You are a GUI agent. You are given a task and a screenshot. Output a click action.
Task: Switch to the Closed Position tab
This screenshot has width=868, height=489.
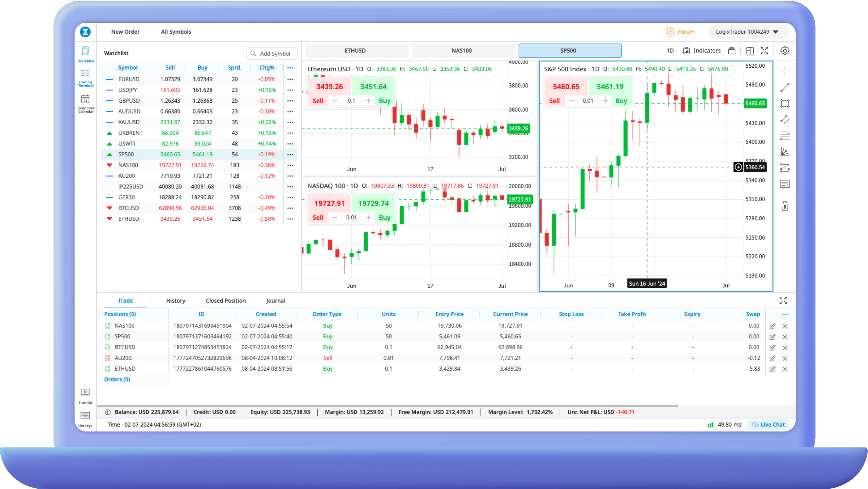[225, 301]
